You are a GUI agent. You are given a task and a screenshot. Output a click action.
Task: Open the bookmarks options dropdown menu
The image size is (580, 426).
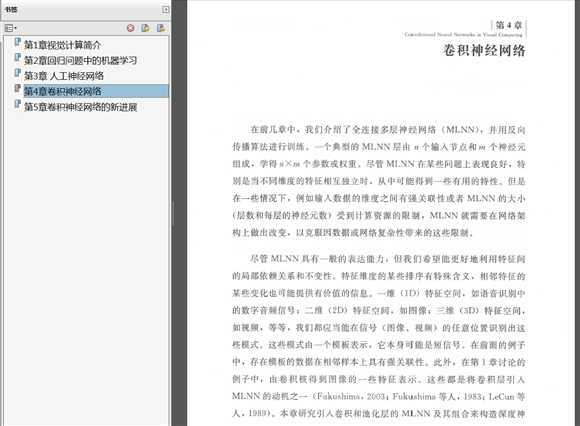[x=10, y=28]
